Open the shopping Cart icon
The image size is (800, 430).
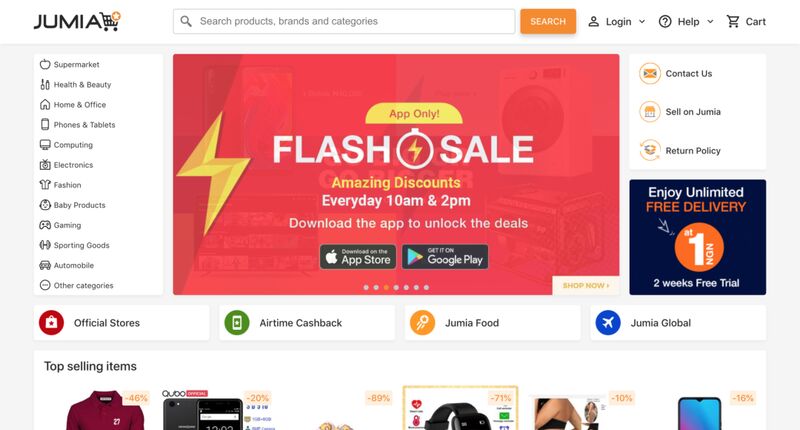(x=733, y=21)
